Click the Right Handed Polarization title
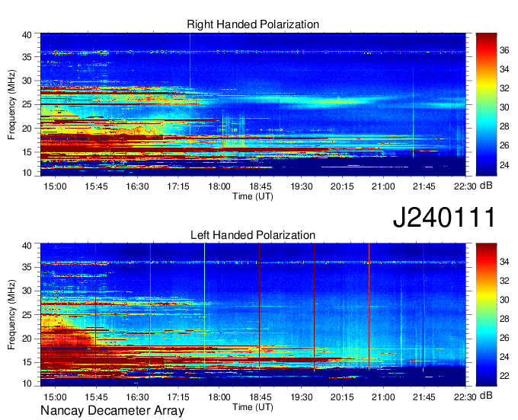The image size is (518, 420). pyautogui.click(x=253, y=24)
